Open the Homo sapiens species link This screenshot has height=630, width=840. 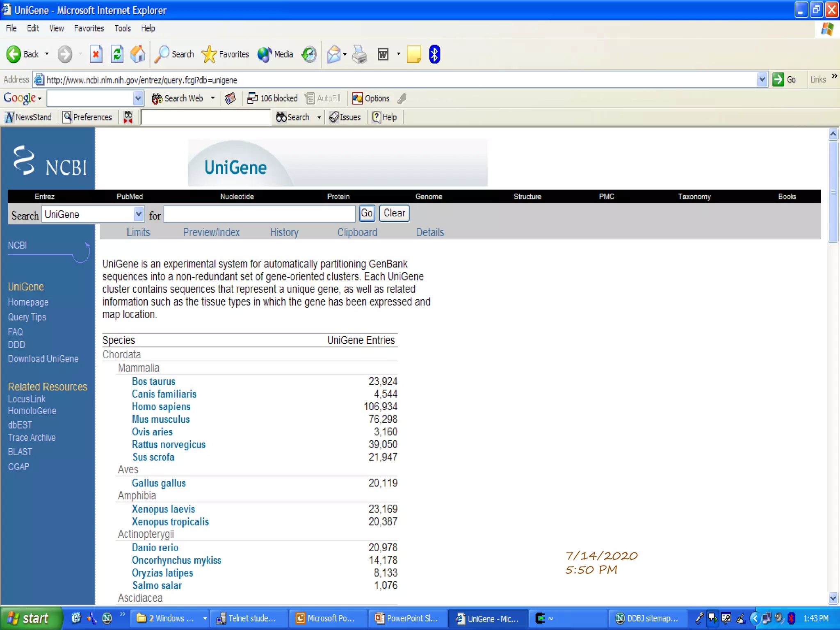[x=161, y=407]
